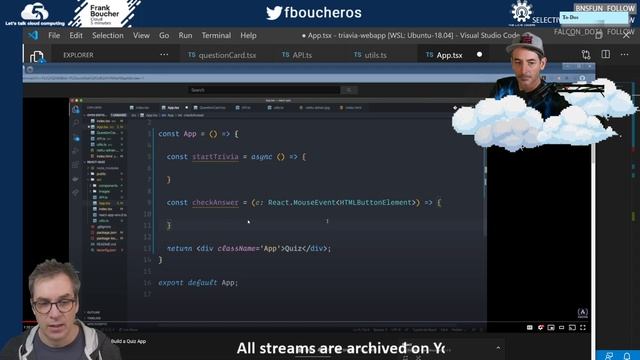Click the cast to TV icon

[x=572, y=327]
